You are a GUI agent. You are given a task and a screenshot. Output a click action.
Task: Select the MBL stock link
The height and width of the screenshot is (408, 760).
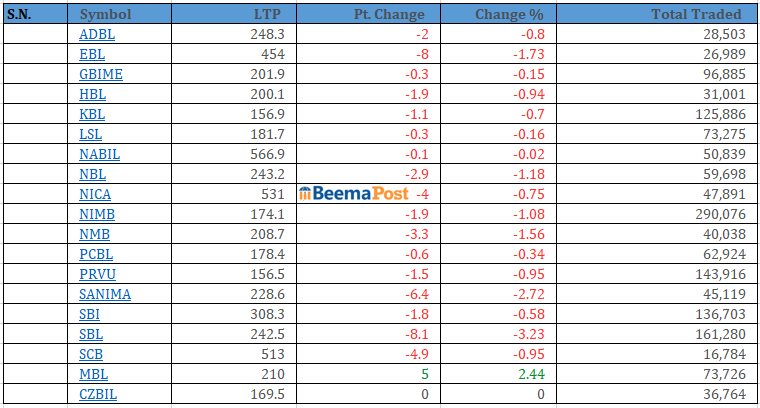[x=93, y=374]
